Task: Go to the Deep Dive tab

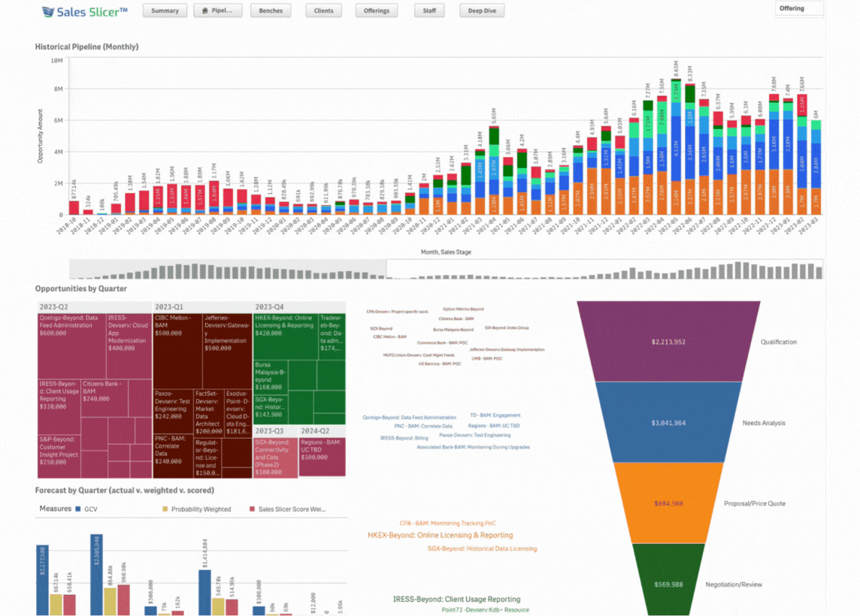Action: pyautogui.click(x=482, y=11)
